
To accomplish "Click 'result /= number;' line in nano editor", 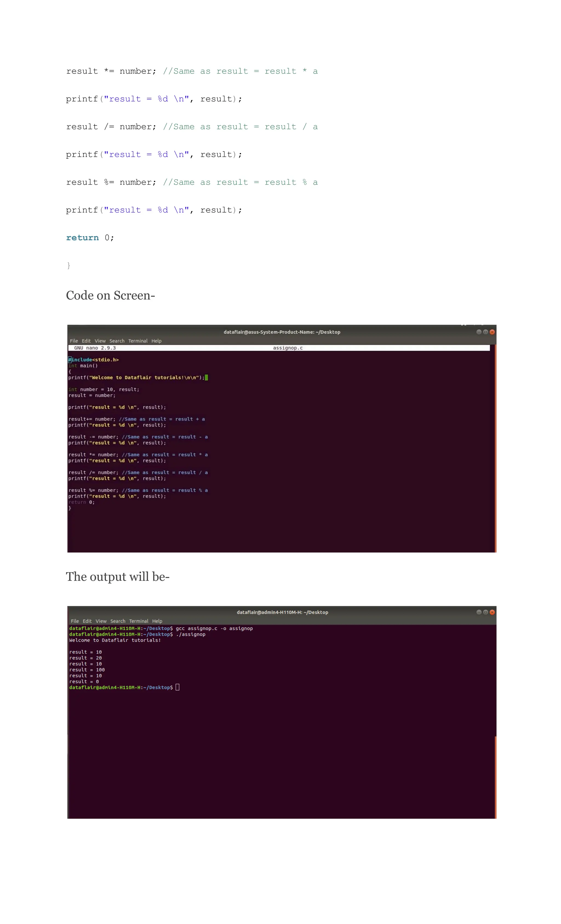I will pyautogui.click(x=138, y=473).
